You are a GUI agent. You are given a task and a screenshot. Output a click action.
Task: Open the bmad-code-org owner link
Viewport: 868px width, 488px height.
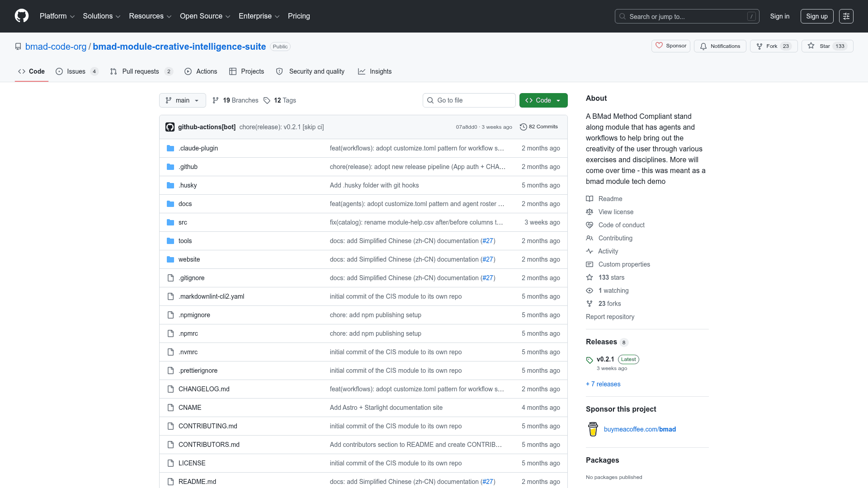pos(56,47)
